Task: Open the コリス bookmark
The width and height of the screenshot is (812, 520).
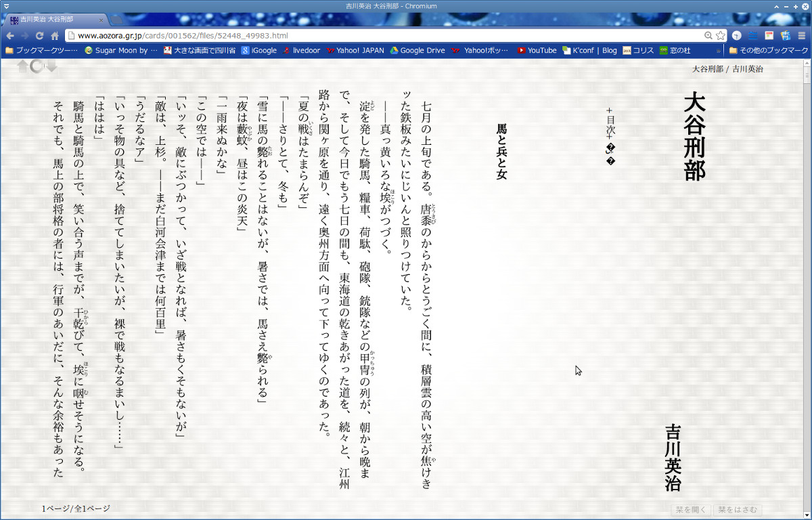Action: coord(637,50)
